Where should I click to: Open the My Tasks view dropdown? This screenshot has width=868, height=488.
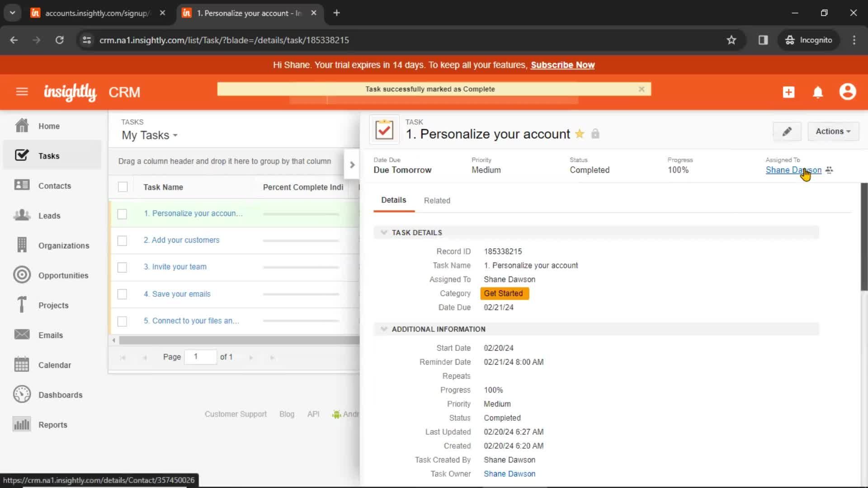[150, 135]
